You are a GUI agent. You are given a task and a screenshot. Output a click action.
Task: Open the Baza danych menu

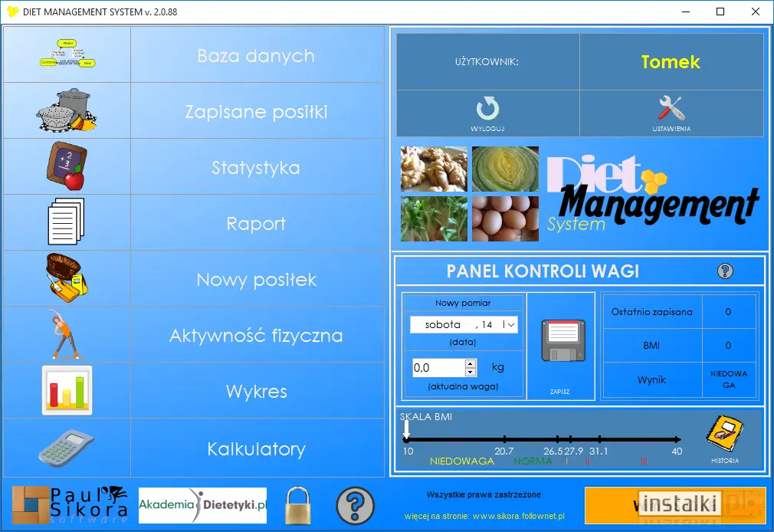pyautogui.click(x=256, y=56)
